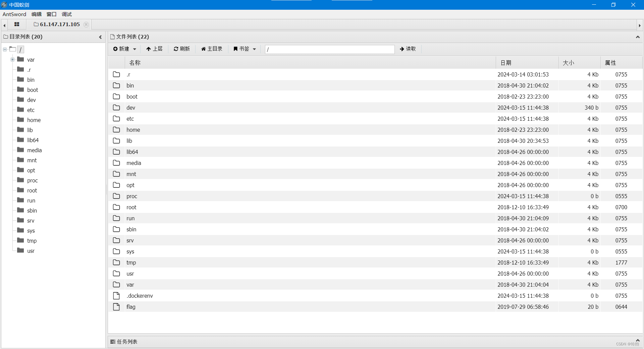This screenshot has height=349, width=644.
Task: Select usr in the directory tree
Action: pyautogui.click(x=31, y=251)
